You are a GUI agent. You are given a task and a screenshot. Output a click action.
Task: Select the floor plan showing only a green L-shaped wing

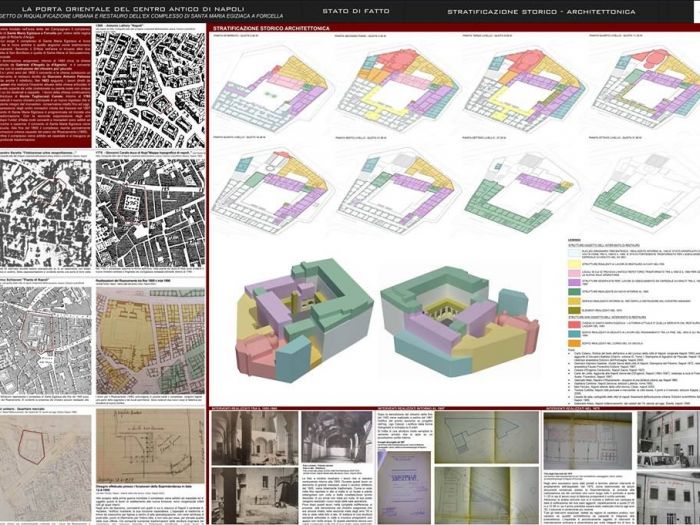[x=645, y=192]
